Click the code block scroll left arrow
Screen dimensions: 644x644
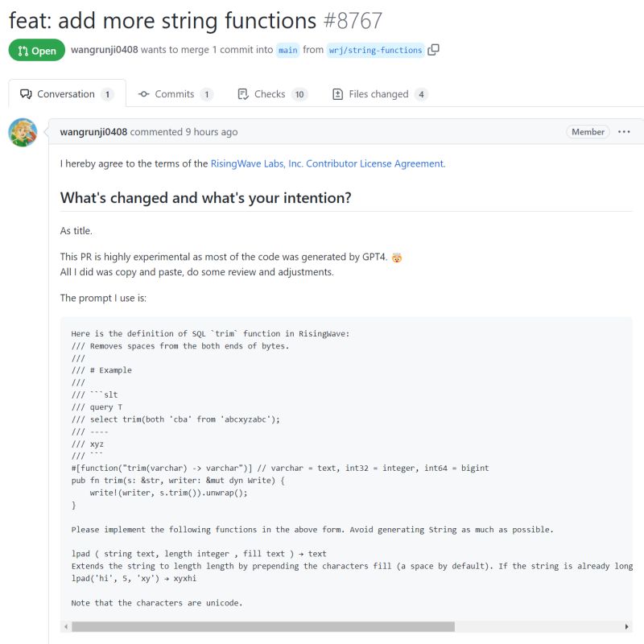[x=66, y=626]
